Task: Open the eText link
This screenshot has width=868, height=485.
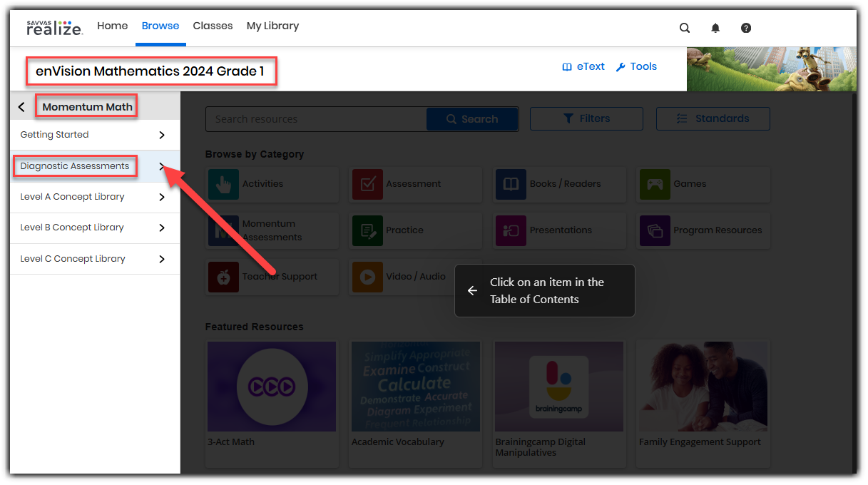Action: coord(583,66)
